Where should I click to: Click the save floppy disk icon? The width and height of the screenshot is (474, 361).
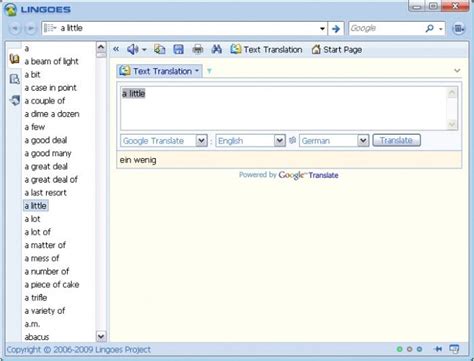click(x=179, y=49)
